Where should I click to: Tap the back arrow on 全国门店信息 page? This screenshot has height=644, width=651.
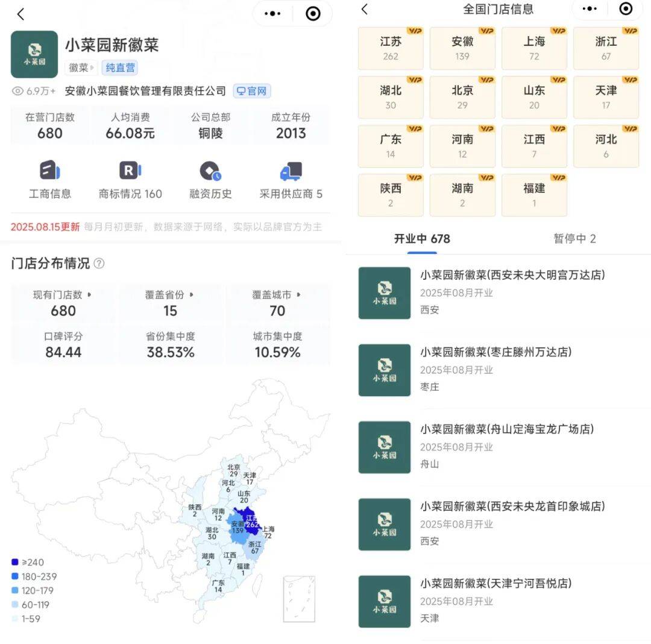point(365,9)
